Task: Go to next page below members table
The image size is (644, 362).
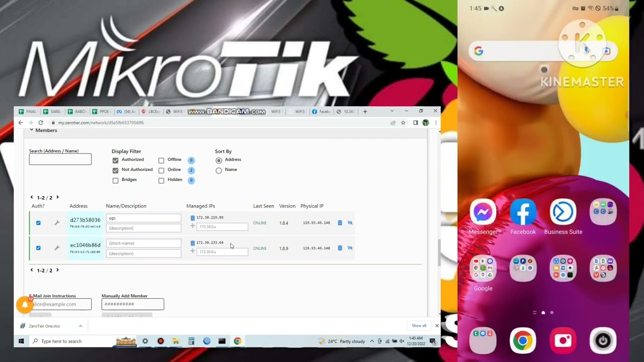Action: (57, 270)
